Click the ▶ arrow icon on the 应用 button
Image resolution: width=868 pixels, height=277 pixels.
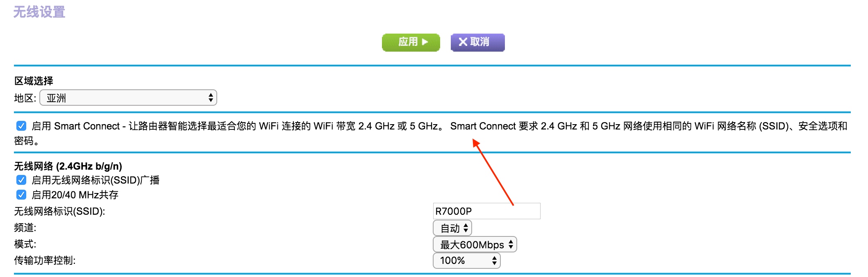tap(425, 42)
